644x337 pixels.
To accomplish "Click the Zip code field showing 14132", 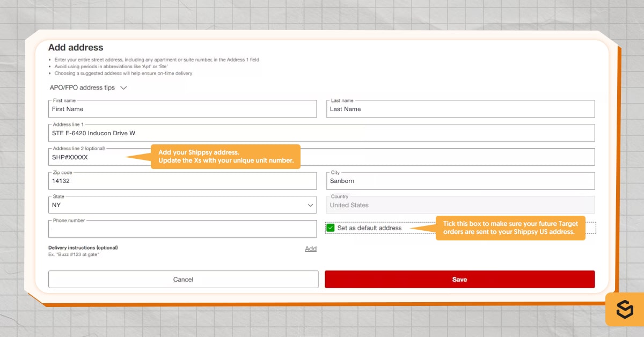I will click(182, 181).
